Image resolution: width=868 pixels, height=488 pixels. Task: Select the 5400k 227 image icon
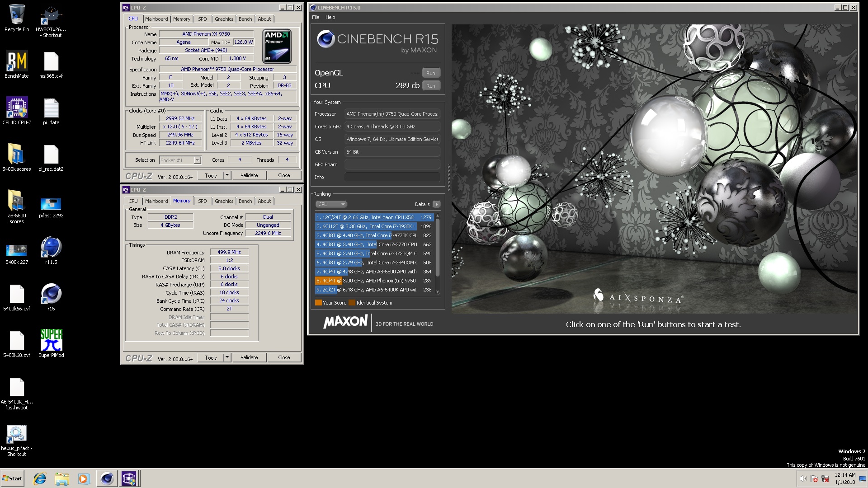pos(17,253)
